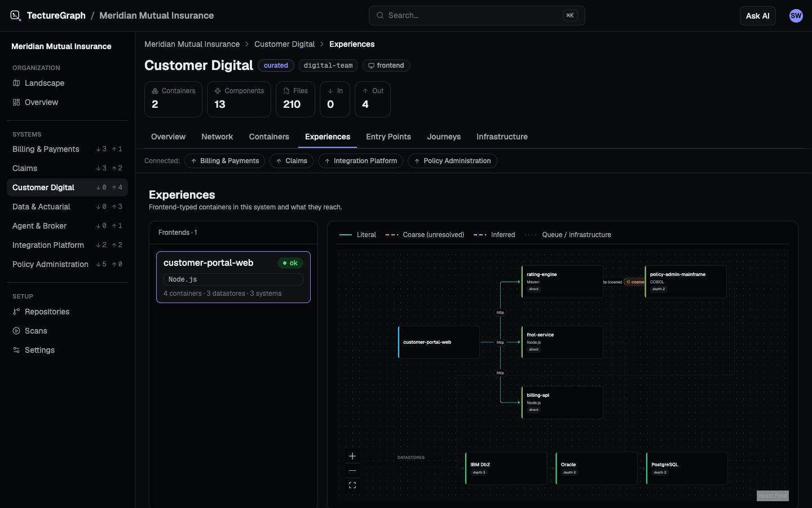The width and height of the screenshot is (812, 508).
Task: Open the Policy Administration connected chip
Action: (452, 161)
